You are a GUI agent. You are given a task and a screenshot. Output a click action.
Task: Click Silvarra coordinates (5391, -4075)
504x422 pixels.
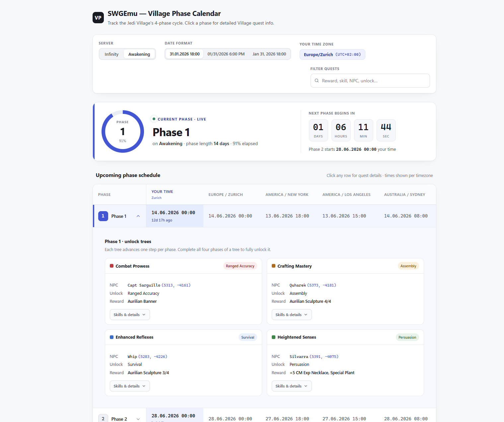[324, 357]
